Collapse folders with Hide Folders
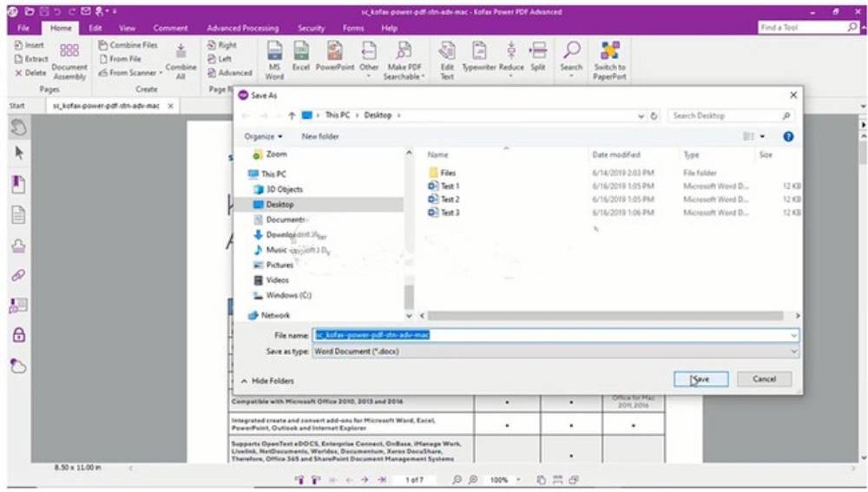Screen dimensions: 868x492 [x=268, y=381]
